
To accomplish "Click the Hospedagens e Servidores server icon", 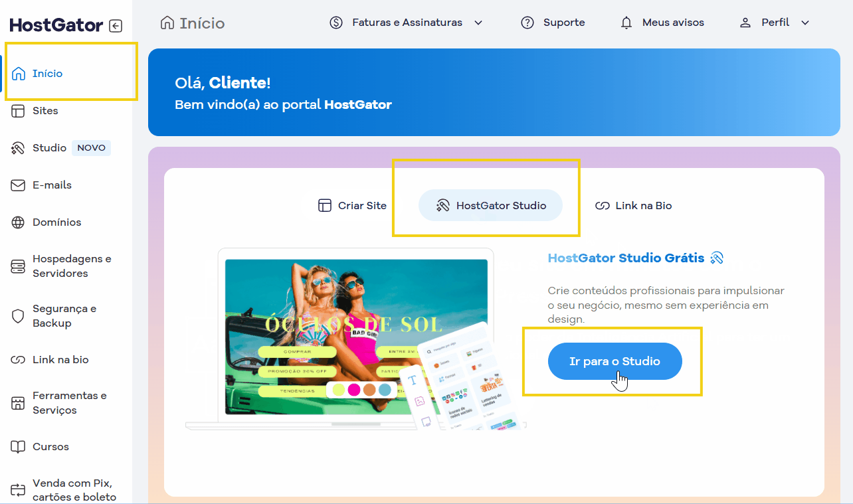I will click(x=19, y=266).
